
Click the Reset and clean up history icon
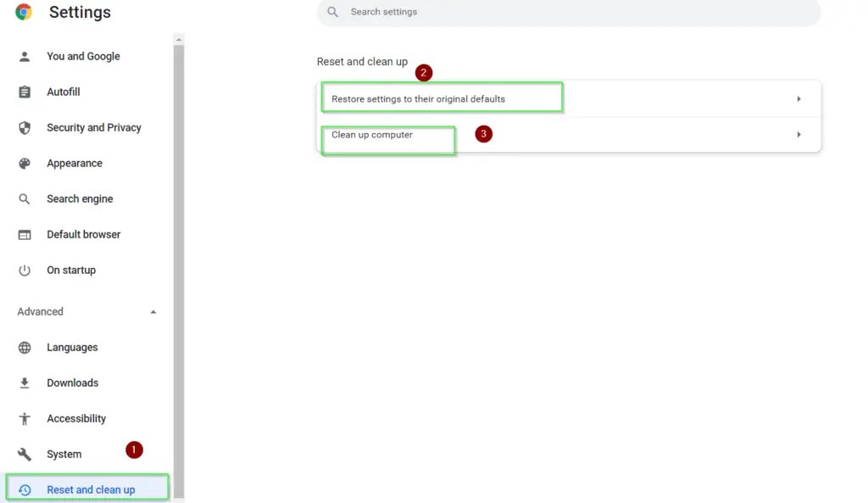(25, 489)
